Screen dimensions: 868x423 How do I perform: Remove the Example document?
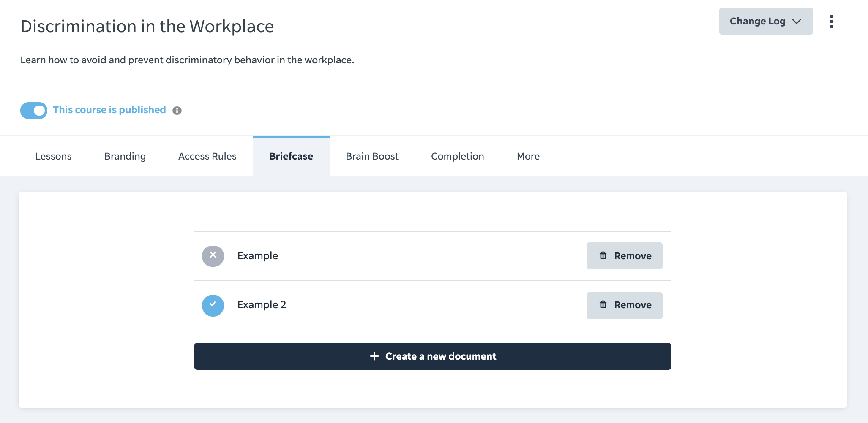click(x=624, y=256)
